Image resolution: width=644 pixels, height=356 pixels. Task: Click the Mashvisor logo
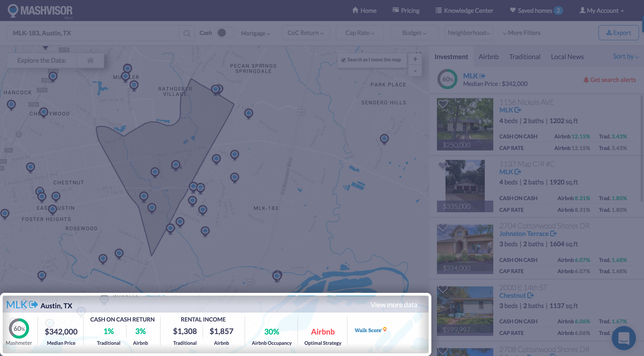40,11
